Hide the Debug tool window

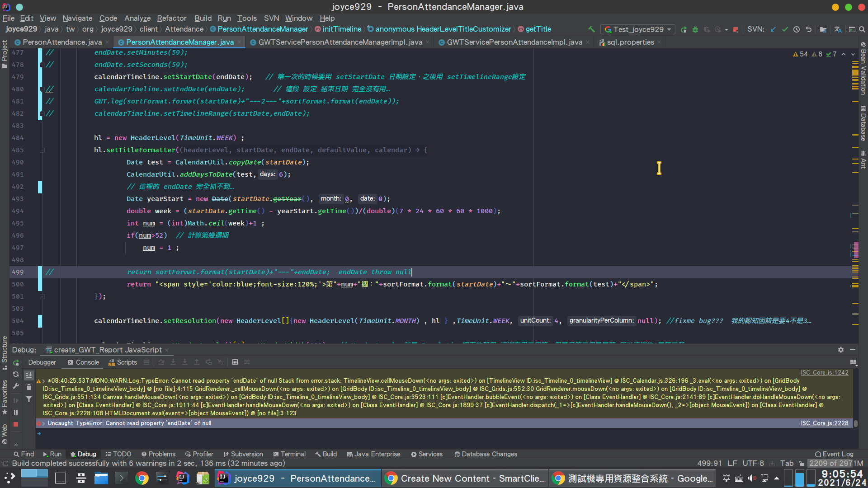tap(853, 350)
